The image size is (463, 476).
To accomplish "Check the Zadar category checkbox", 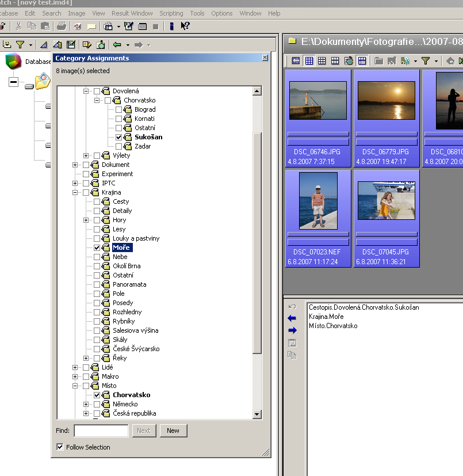I will tap(118, 146).
